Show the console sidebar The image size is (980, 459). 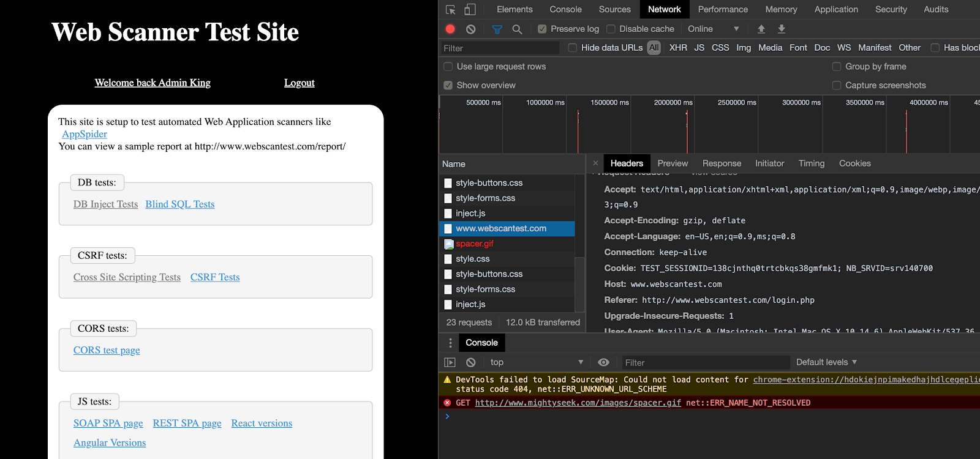click(x=450, y=362)
